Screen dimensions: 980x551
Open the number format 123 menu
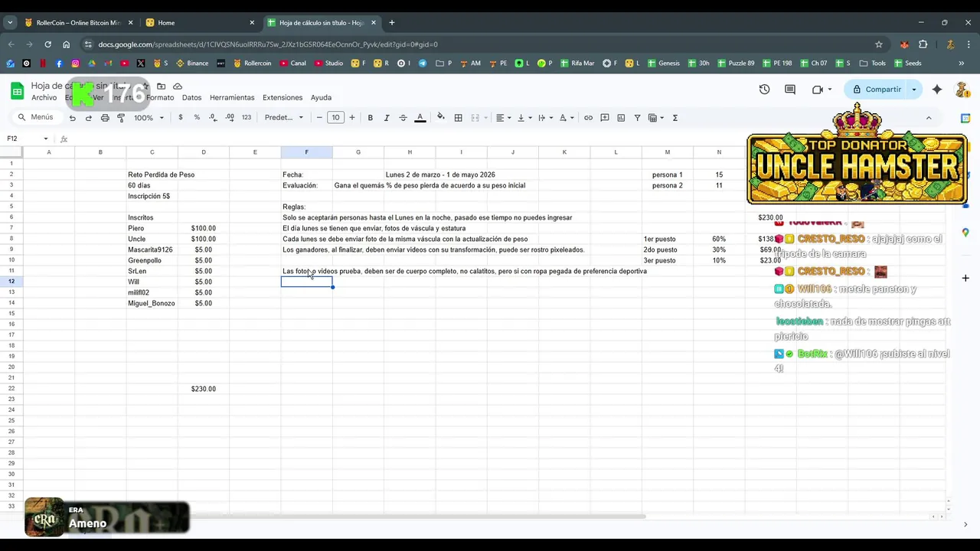coord(247,118)
